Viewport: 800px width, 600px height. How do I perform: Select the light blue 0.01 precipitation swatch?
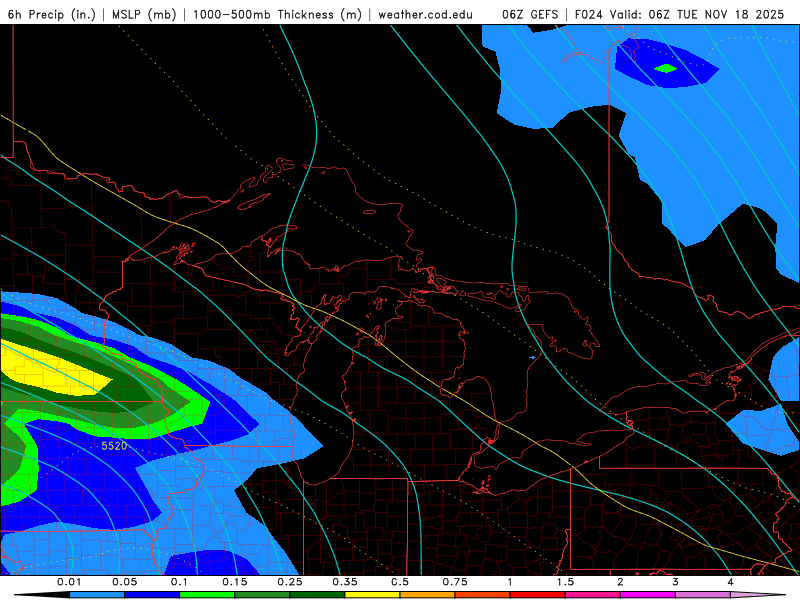click(x=97, y=595)
